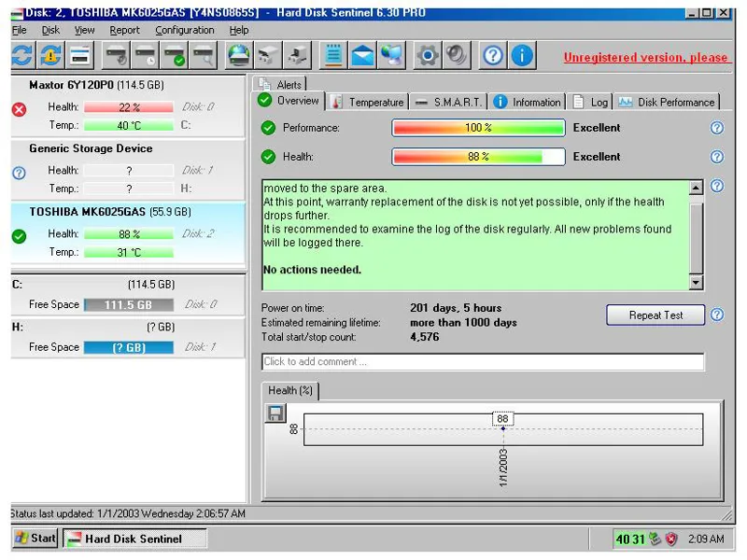Click the globe over disk toolbar icon
747x560 pixels.
[239, 56]
